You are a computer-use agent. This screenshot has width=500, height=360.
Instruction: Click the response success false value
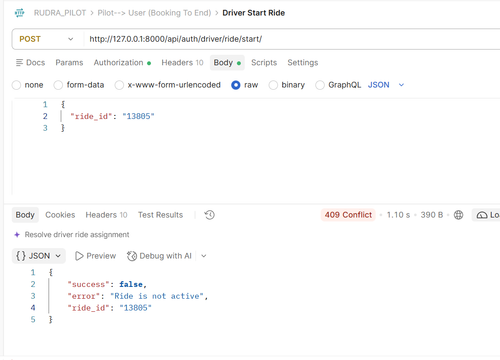(131, 284)
